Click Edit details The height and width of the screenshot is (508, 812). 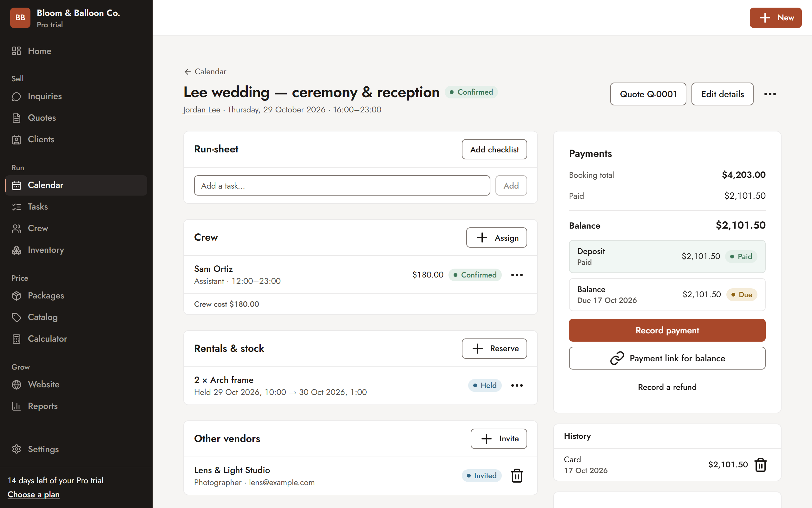[722, 94]
